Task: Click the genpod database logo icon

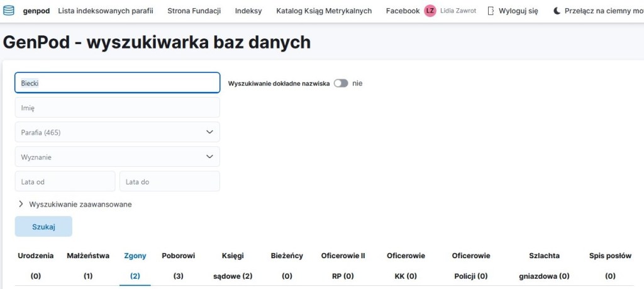Action: pyautogui.click(x=9, y=11)
